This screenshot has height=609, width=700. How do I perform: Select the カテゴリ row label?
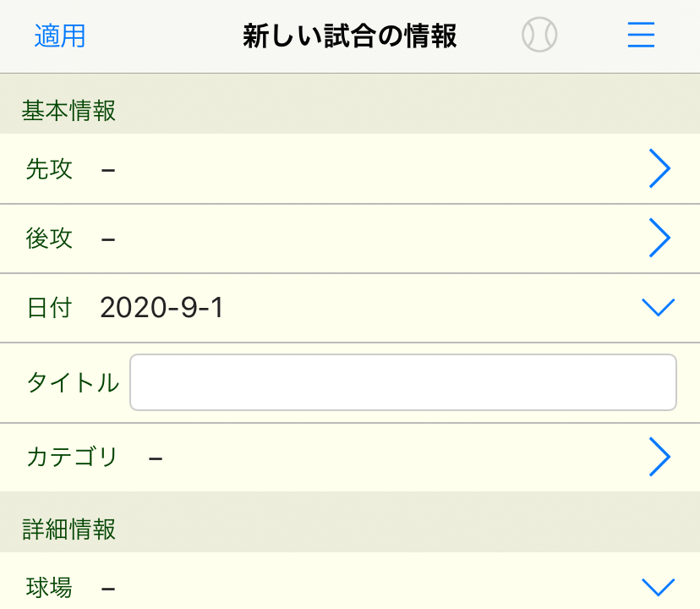pos(73,458)
